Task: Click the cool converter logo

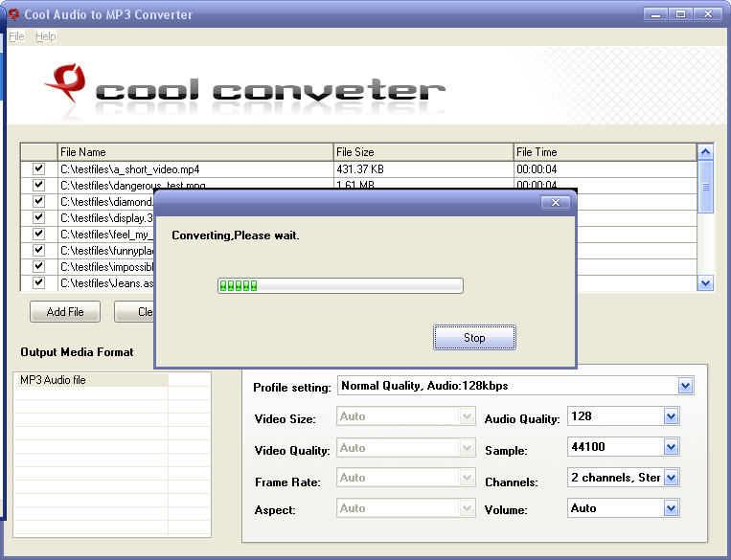Action: [x=244, y=88]
